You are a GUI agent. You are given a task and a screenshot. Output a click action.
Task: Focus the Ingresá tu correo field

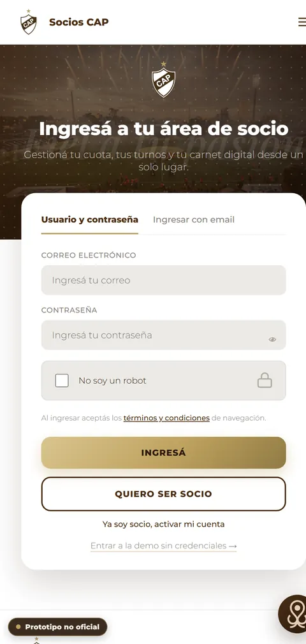click(163, 280)
